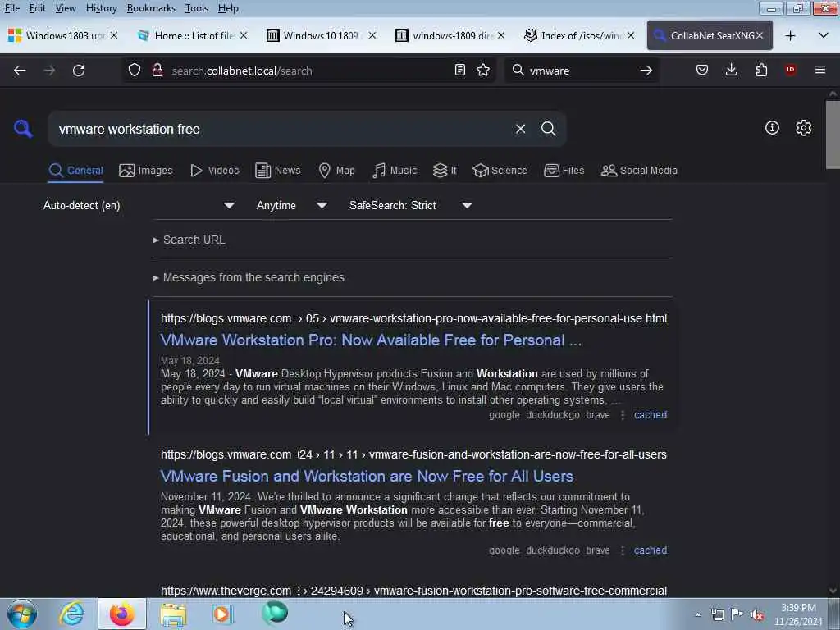Open Windows Media Player on taskbar
The image size is (840, 630).
221,614
